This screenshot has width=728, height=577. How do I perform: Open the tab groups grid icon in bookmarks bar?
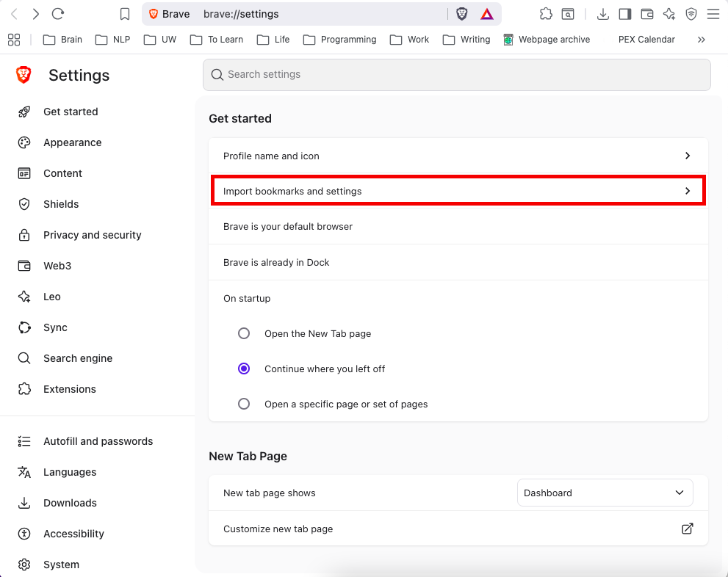tap(14, 40)
